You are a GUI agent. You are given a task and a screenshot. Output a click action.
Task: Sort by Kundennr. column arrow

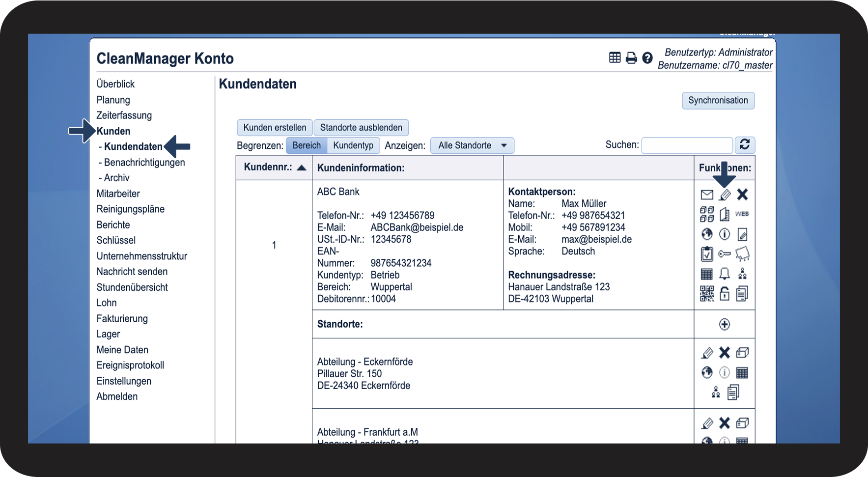302,168
